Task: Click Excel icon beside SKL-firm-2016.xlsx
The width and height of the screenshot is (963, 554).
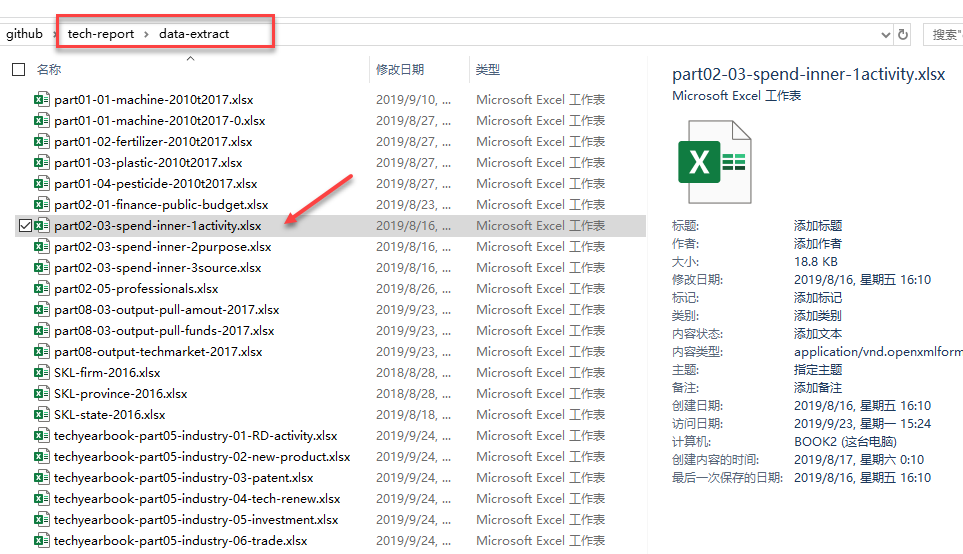Action: coord(42,373)
